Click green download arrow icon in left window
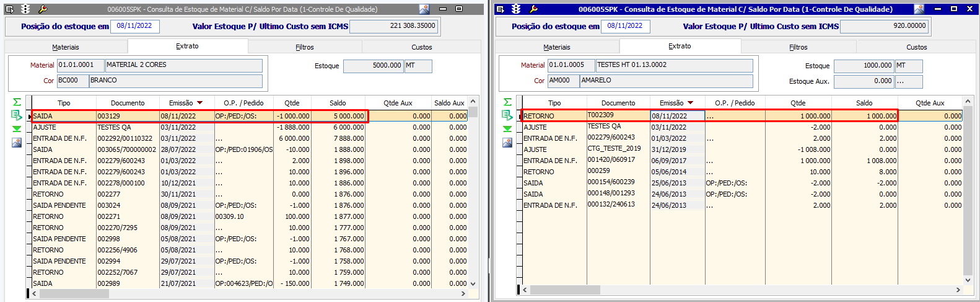Screen dimensions: 980x302 click(x=17, y=129)
